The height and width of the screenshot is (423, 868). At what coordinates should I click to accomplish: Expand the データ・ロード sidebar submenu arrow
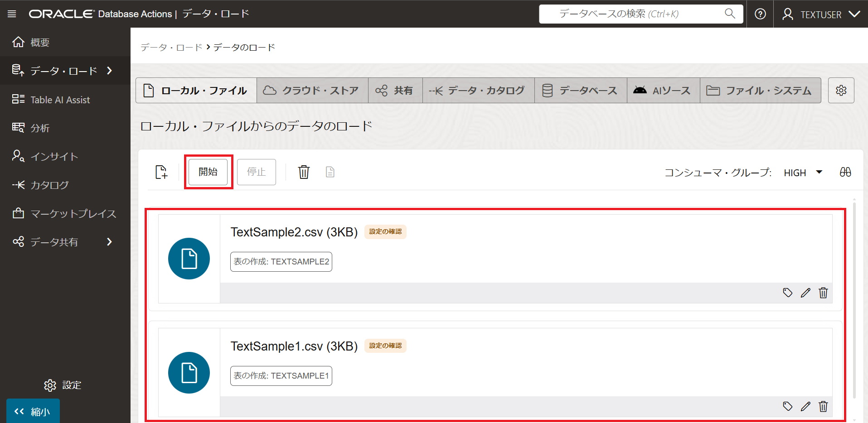(109, 71)
